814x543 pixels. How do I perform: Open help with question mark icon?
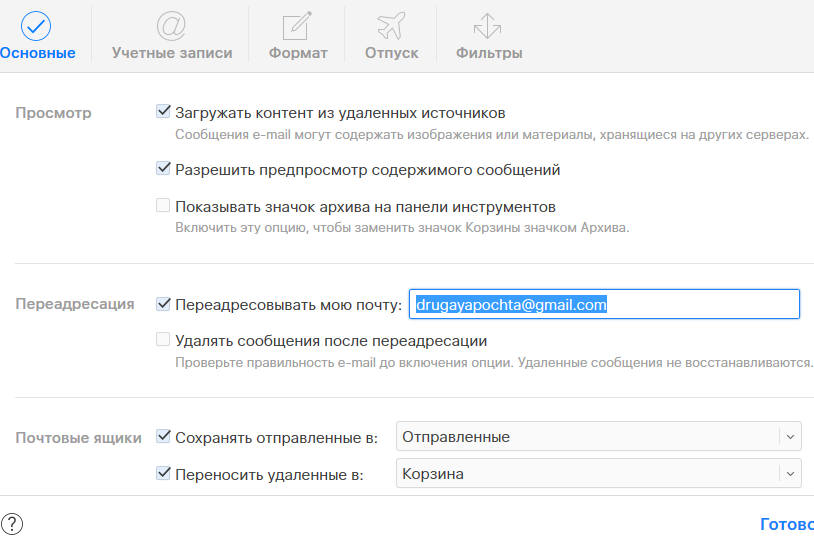point(13,524)
